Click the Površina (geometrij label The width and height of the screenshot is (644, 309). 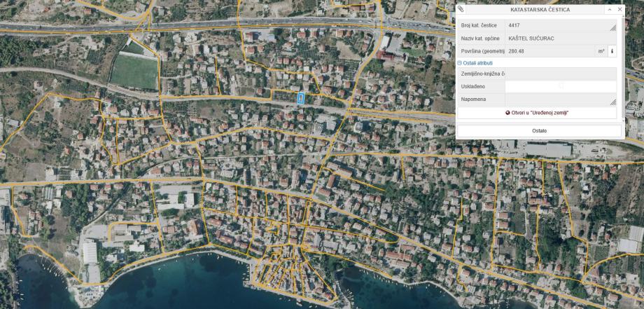[482, 51]
